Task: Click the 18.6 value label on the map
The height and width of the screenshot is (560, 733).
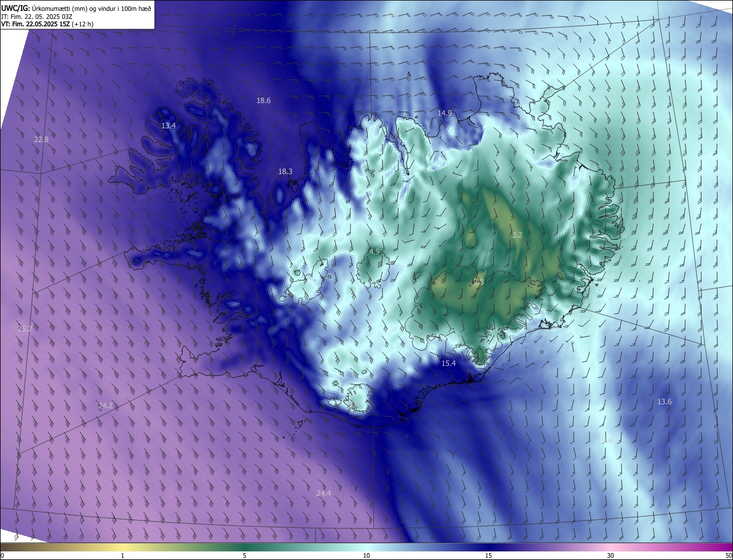Action: tap(263, 100)
